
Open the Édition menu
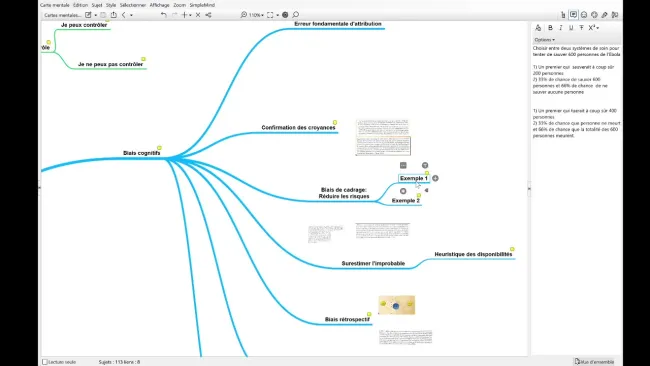[x=80, y=5]
